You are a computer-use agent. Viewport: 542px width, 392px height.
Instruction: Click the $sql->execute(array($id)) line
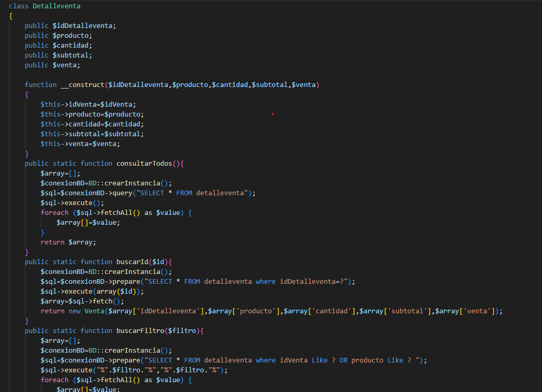tap(92, 292)
